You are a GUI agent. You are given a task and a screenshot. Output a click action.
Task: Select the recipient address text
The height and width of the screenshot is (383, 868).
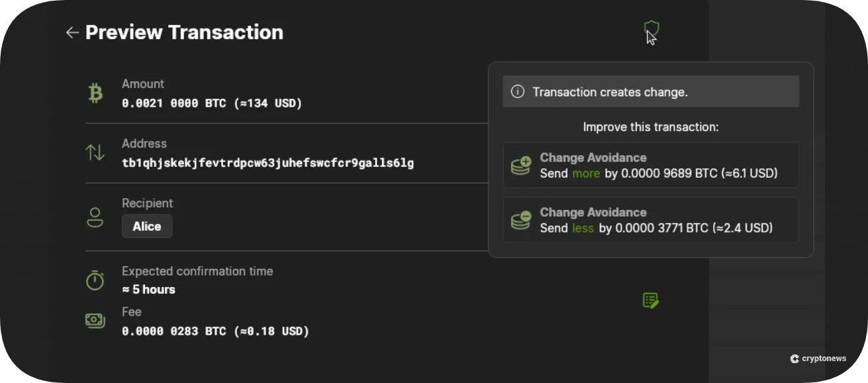[268, 163]
